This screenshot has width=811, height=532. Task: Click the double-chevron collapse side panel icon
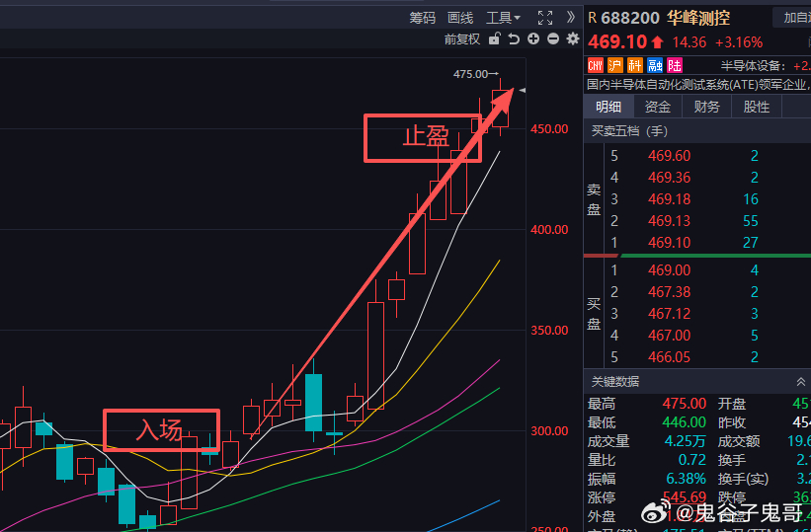tap(571, 18)
